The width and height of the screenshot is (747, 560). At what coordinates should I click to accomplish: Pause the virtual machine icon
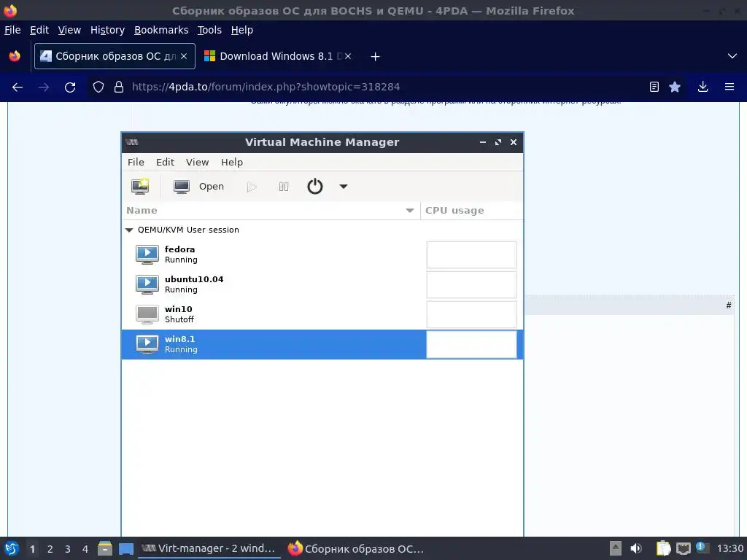click(x=284, y=187)
